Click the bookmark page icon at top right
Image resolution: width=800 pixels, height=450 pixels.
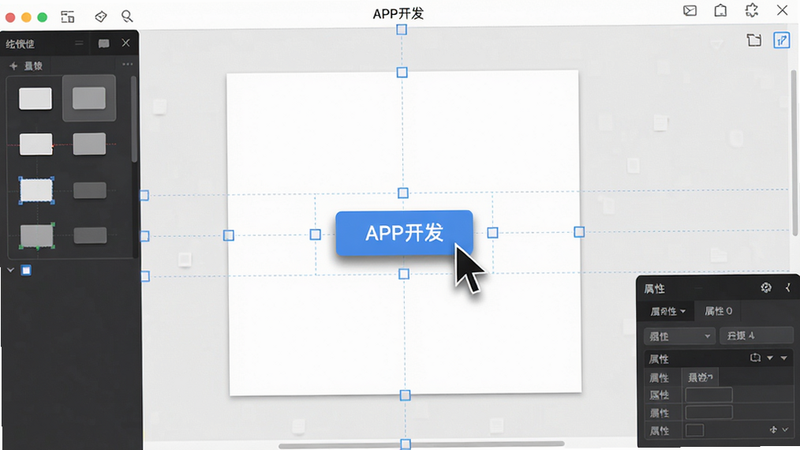tap(720, 11)
